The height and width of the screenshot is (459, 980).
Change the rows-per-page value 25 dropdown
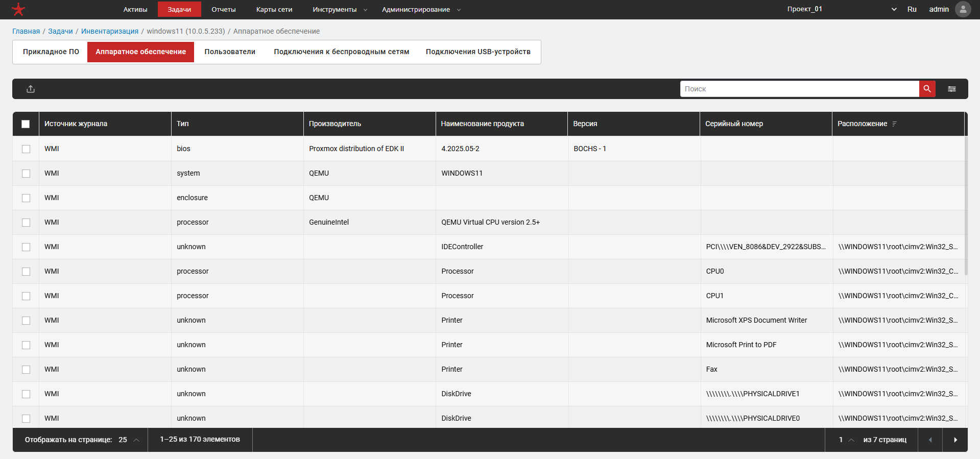(x=129, y=440)
